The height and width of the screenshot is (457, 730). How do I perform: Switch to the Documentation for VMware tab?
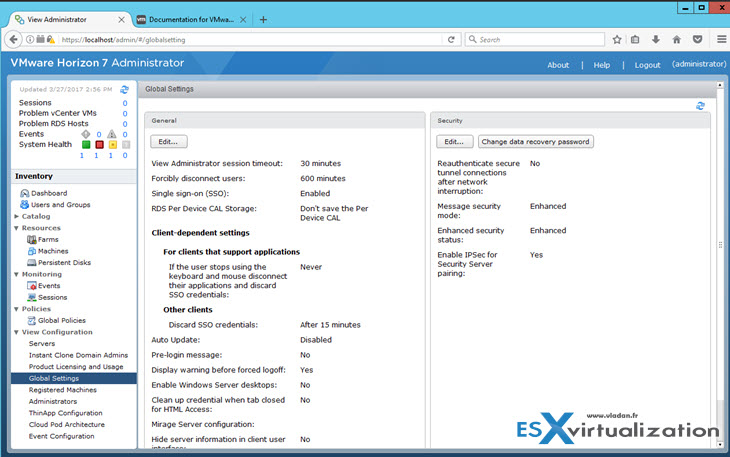pos(190,19)
